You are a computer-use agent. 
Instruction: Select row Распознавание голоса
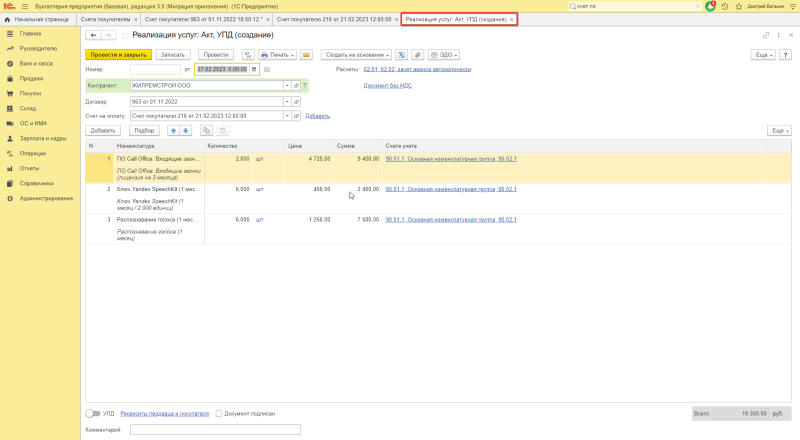coord(438,229)
